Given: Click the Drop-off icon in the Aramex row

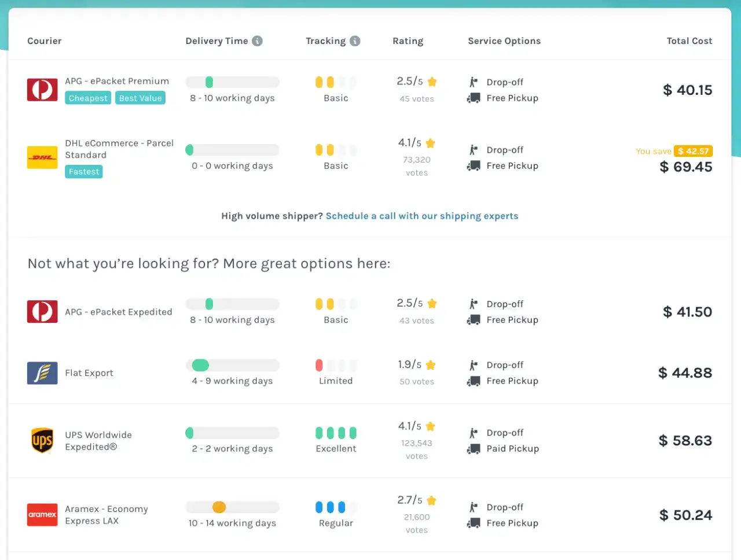Looking at the screenshot, I should [474, 507].
